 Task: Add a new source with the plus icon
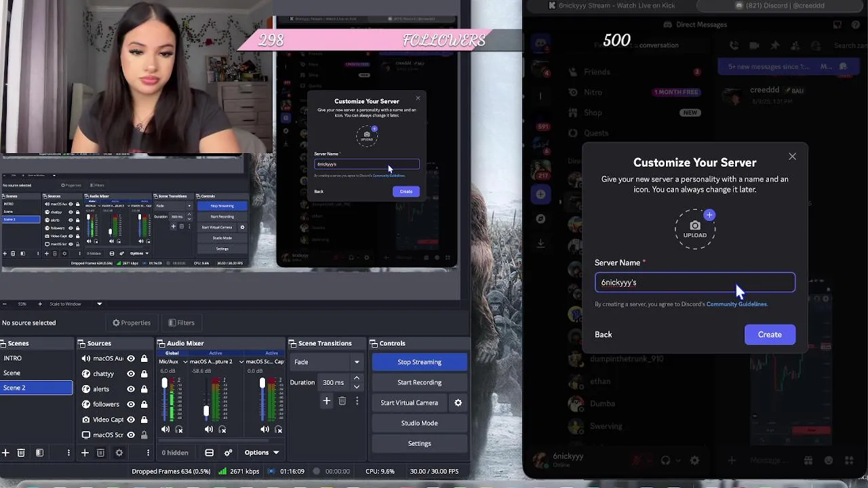pyautogui.click(x=85, y=453)
